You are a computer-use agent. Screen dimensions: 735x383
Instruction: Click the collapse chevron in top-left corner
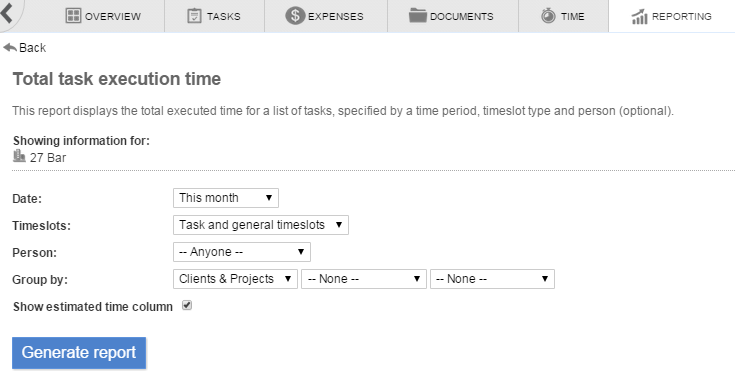click(x=7, y=12)
